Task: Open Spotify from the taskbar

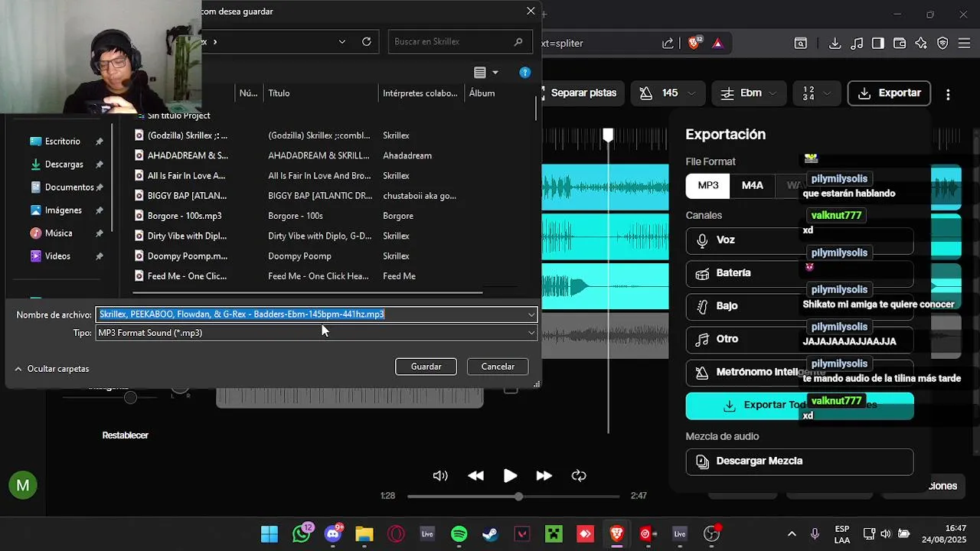Action: tap(459, 534)
